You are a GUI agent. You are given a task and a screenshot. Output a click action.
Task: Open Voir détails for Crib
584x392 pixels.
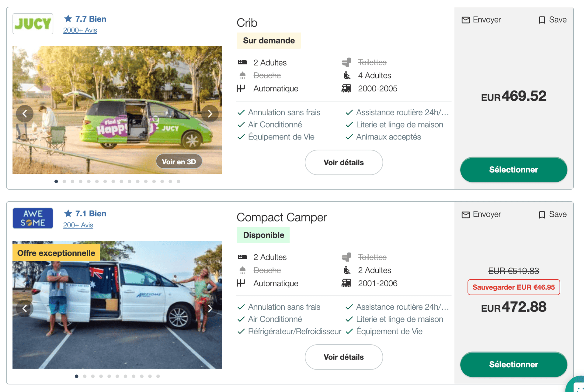[344, 163]
